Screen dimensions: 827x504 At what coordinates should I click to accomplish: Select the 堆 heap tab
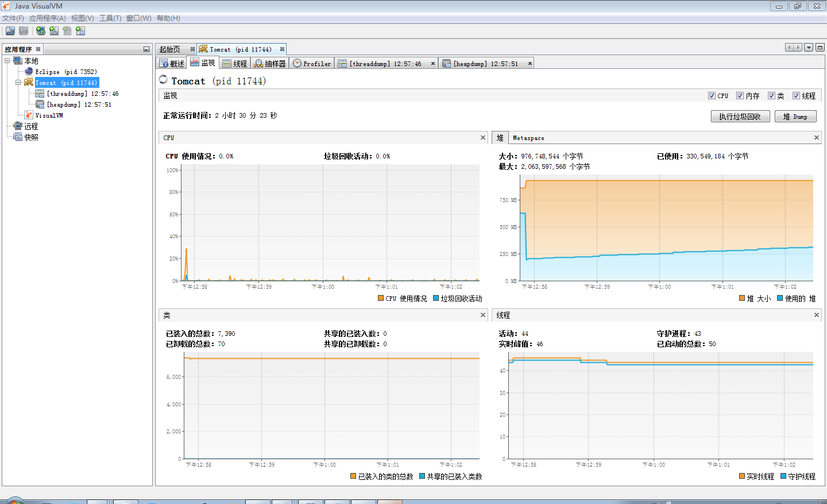pyautogui.click(x=500, y=138)
